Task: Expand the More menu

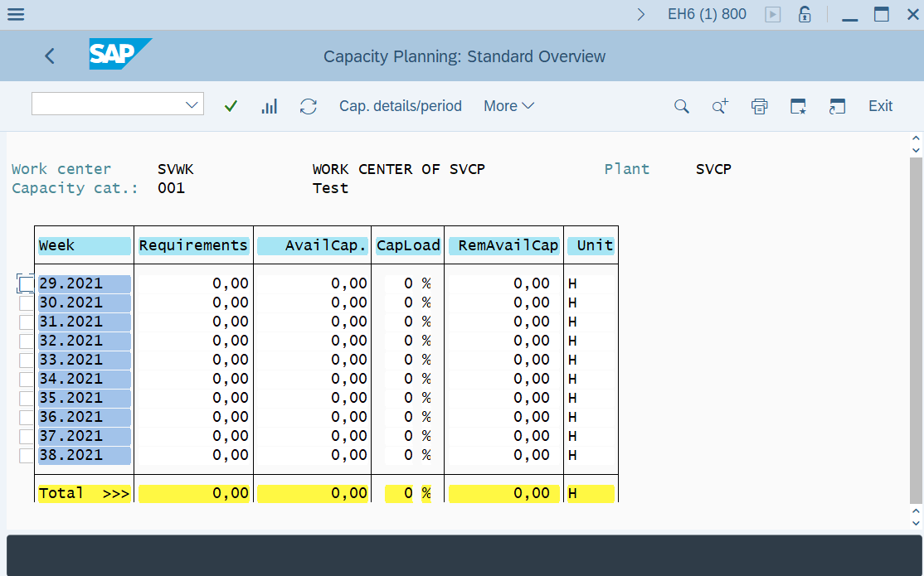Action: click(508, 106)
